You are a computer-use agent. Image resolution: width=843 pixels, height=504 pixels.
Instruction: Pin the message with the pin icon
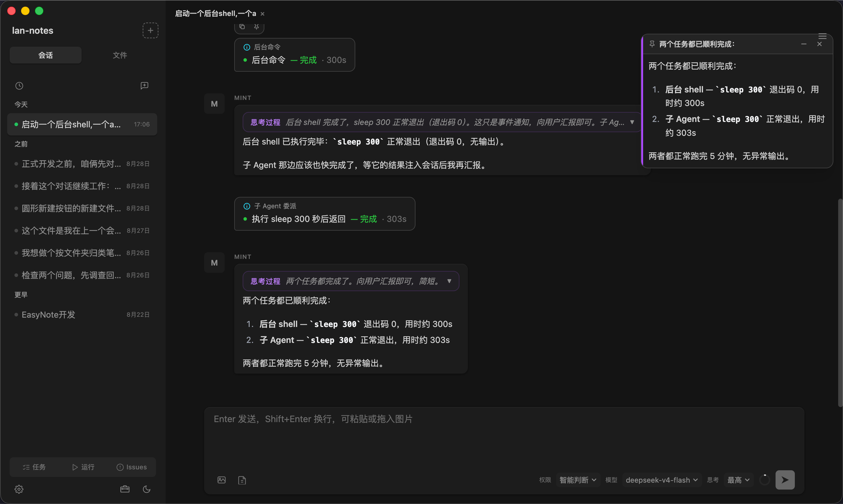click(257, 26)
